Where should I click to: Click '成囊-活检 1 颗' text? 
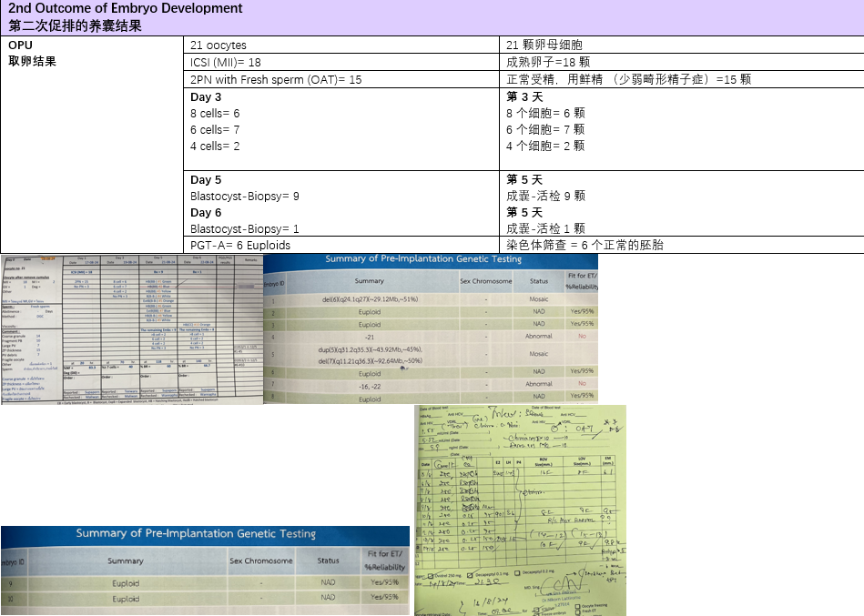click(545, 228)
